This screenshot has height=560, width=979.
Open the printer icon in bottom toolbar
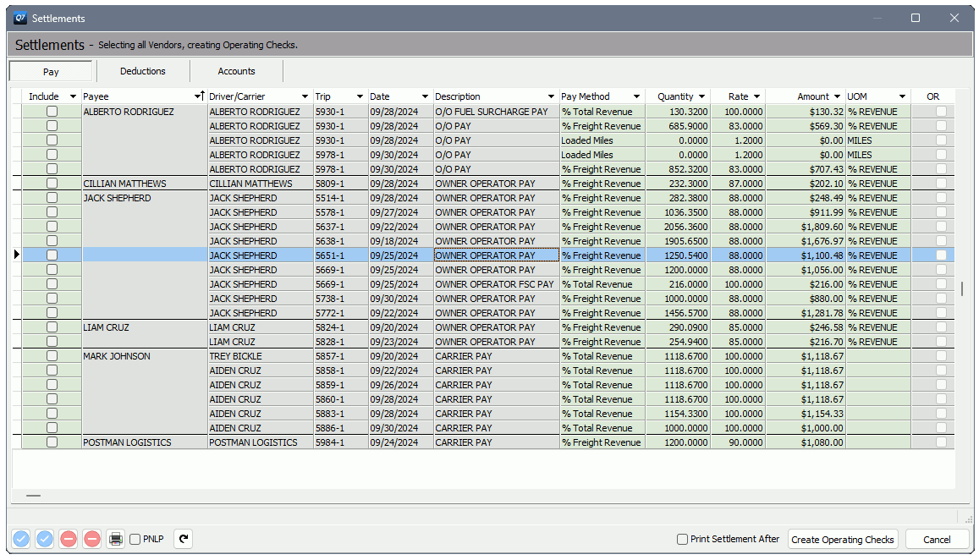(x=115, y=539)
